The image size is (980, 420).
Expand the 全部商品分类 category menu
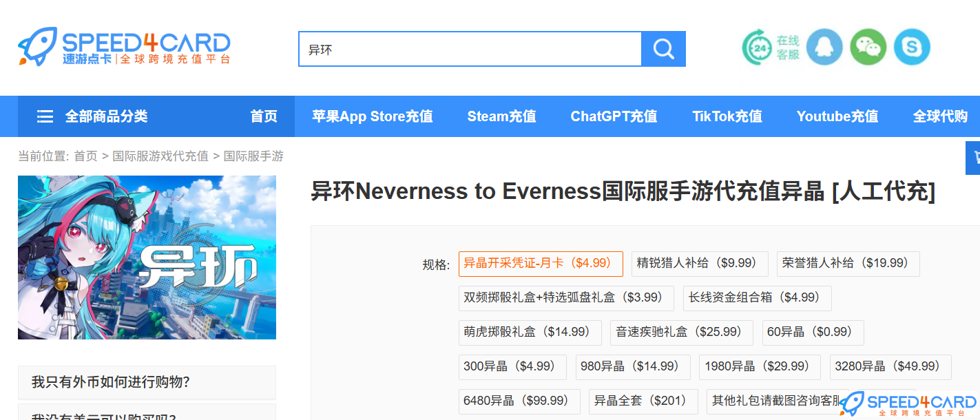107,116
